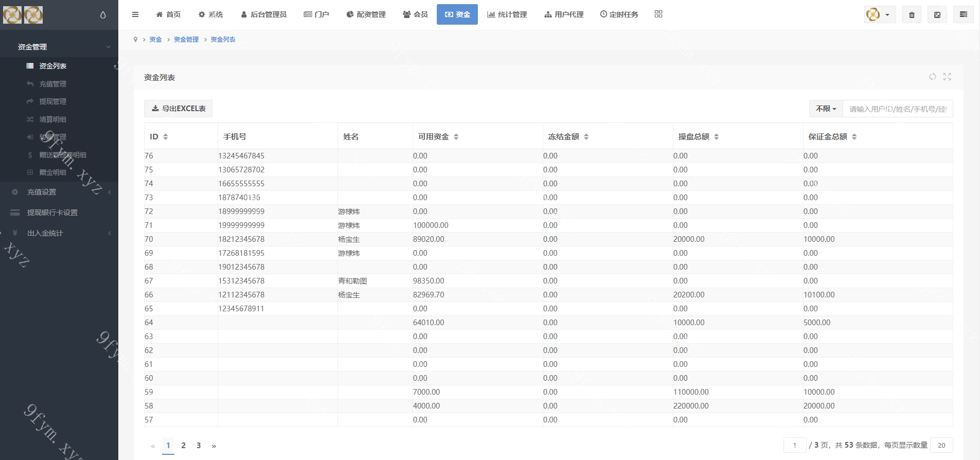Open the 用户代理 menu
The image size is (980, 460).
pos(564,14)
